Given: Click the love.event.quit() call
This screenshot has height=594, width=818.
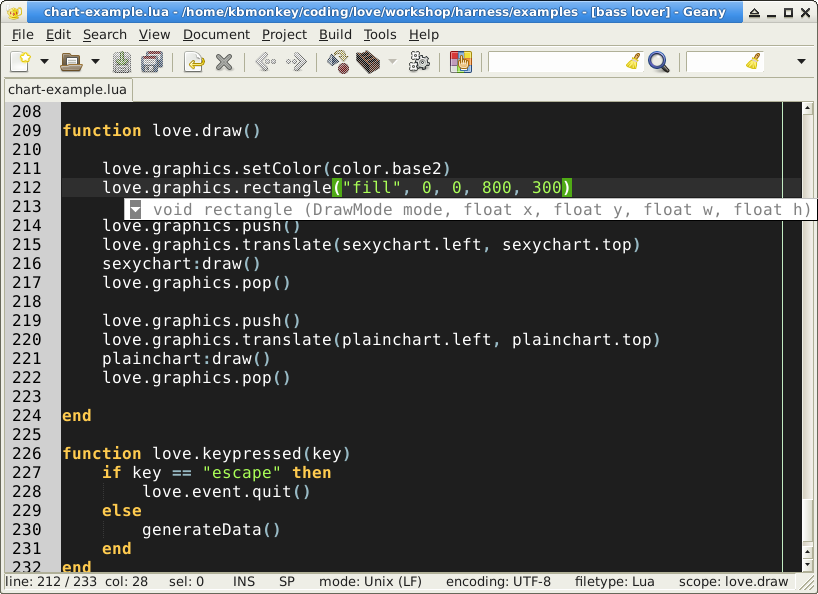Looking at the screenshot, I should pyautogui.click(x=226, y=492).
